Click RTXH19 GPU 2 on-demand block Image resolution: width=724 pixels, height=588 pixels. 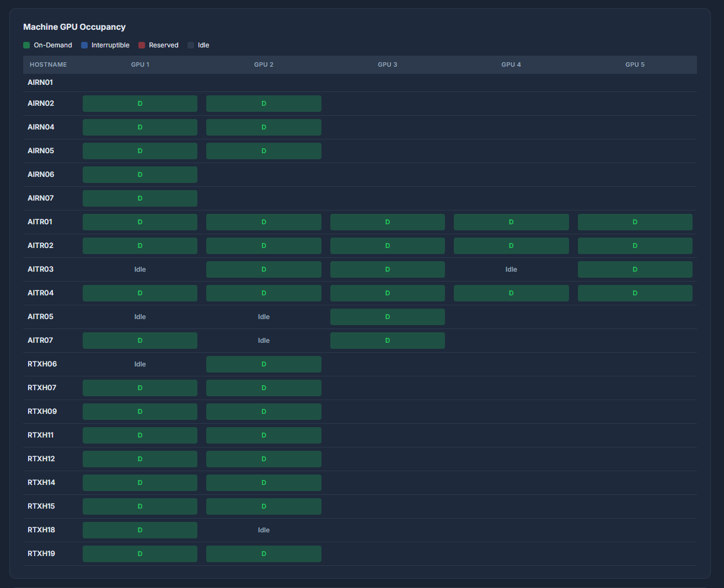[x=264, y=554]
